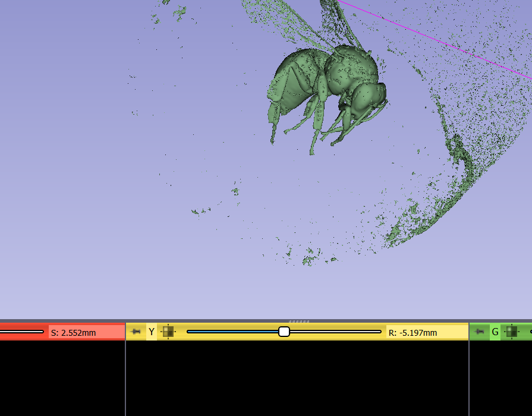Open the yellow slice 'Y' view menu
The height and width of the screenshot is (416, 532).
tap(152, 332)
